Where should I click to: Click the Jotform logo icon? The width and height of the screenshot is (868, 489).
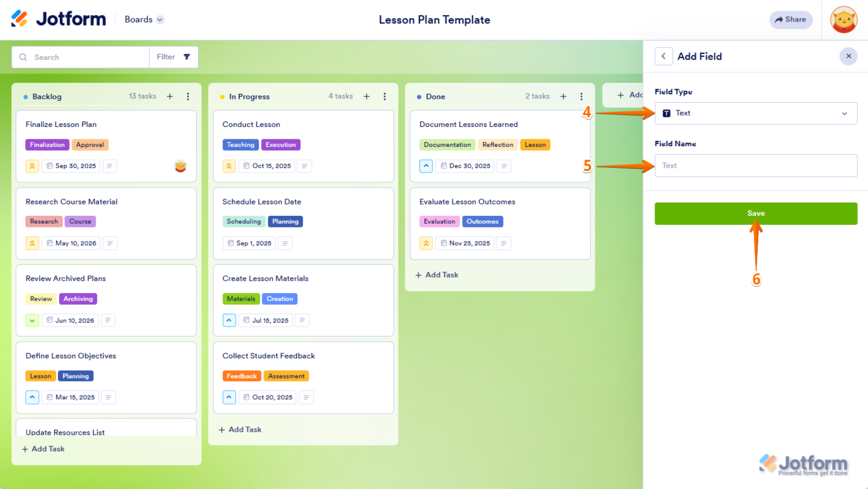click(19, 19)
